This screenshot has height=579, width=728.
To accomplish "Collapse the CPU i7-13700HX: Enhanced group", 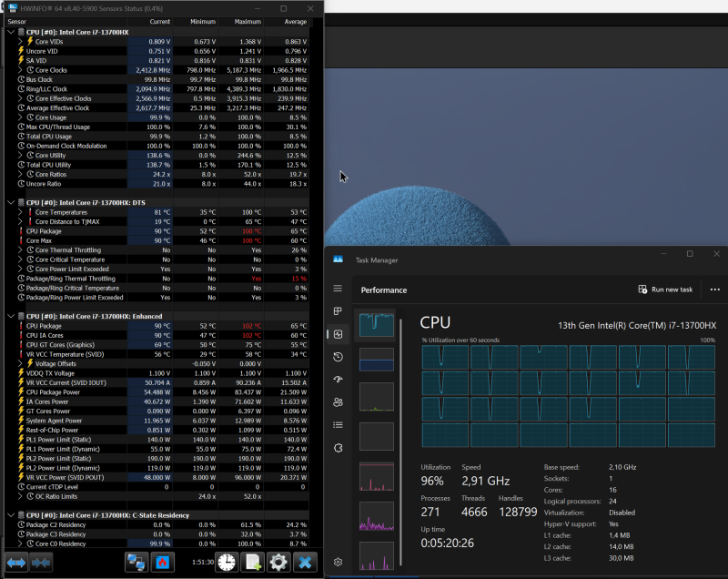I will pos(11,316).
